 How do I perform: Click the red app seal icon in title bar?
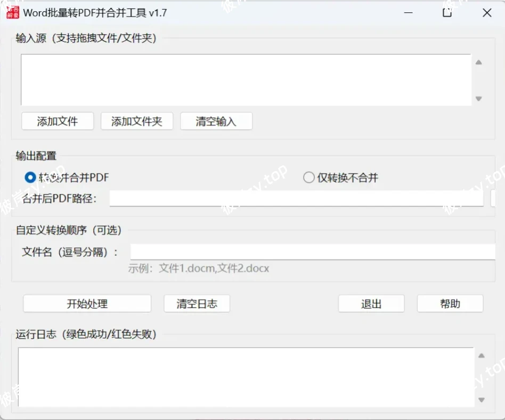coord(14,12)
